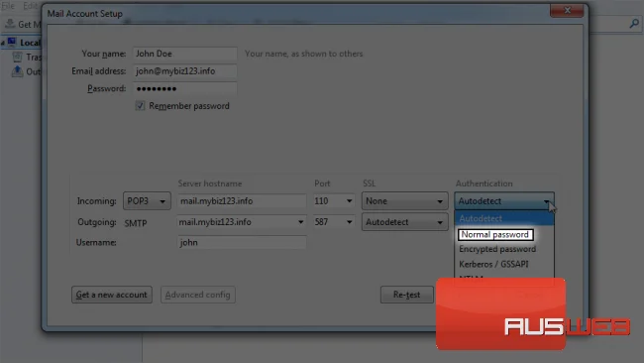
Task: Select Local Folders icon in folder tree
Action: pos(12,43)
